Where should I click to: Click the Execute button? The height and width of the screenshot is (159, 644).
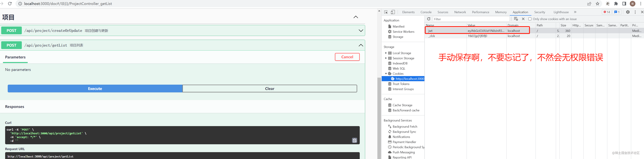pyautogui.click(x=95, y=89)
